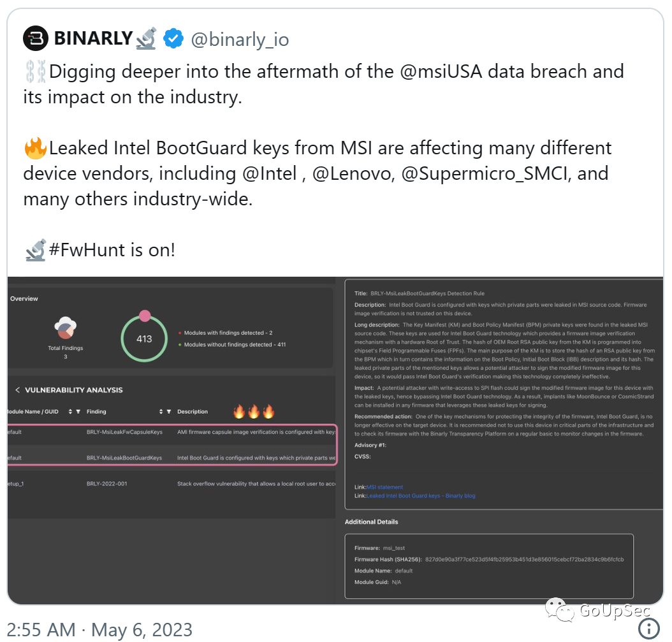Click the sort arrows on Finding column

pos(161,411)
